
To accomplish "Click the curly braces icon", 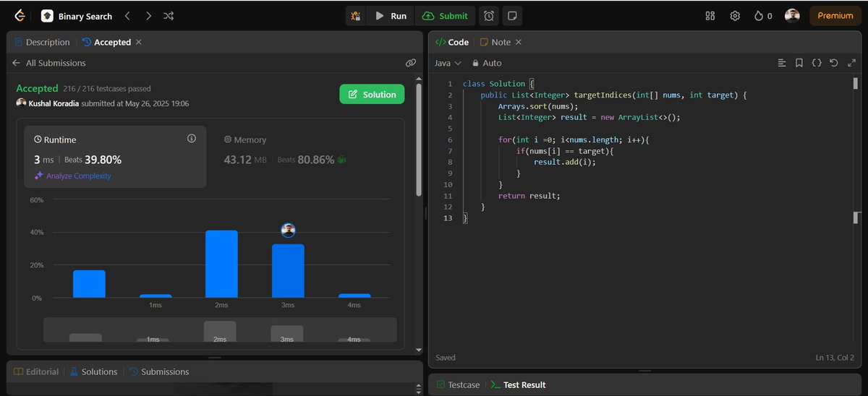I will 817,63.
